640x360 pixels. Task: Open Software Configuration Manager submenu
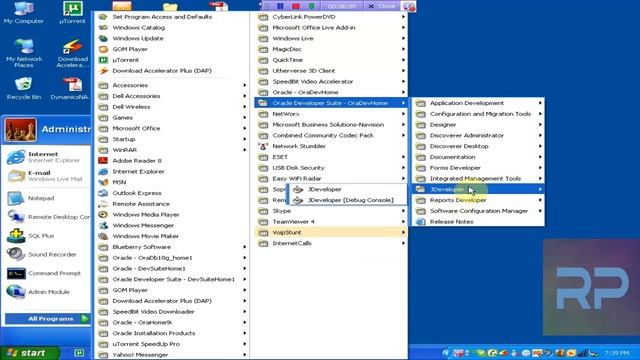[478, 211]
